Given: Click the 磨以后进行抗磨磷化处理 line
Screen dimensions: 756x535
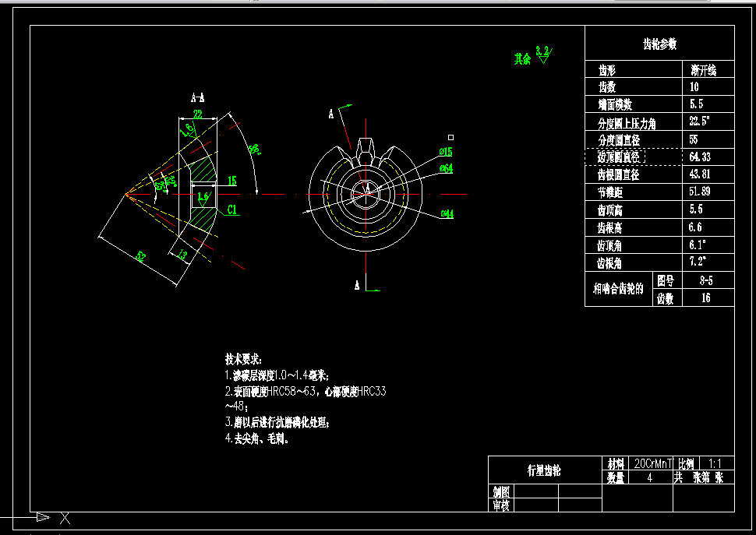Looking at the screenshot, I should pos(277,423).
